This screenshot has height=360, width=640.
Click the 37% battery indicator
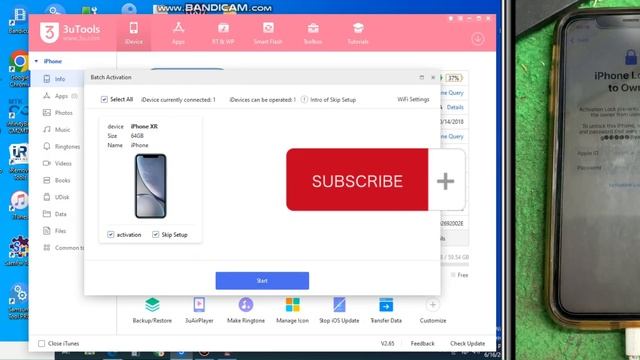tap(453, 78)
